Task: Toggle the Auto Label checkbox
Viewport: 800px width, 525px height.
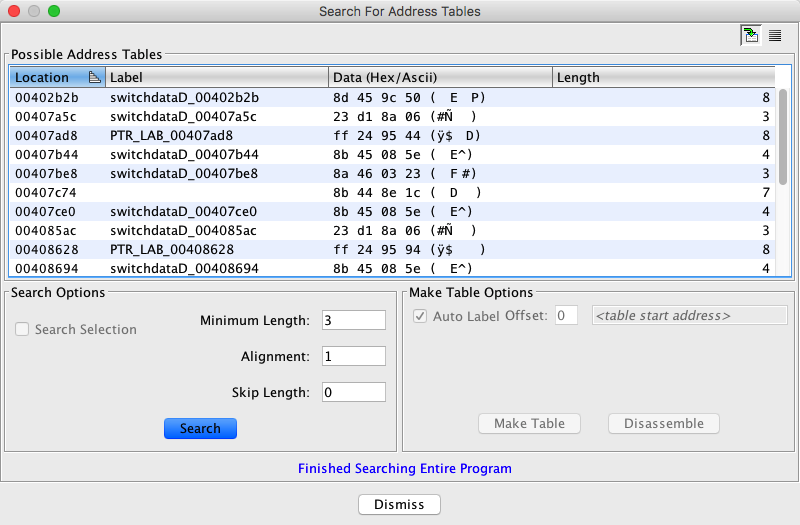Action: click(420, 316)
